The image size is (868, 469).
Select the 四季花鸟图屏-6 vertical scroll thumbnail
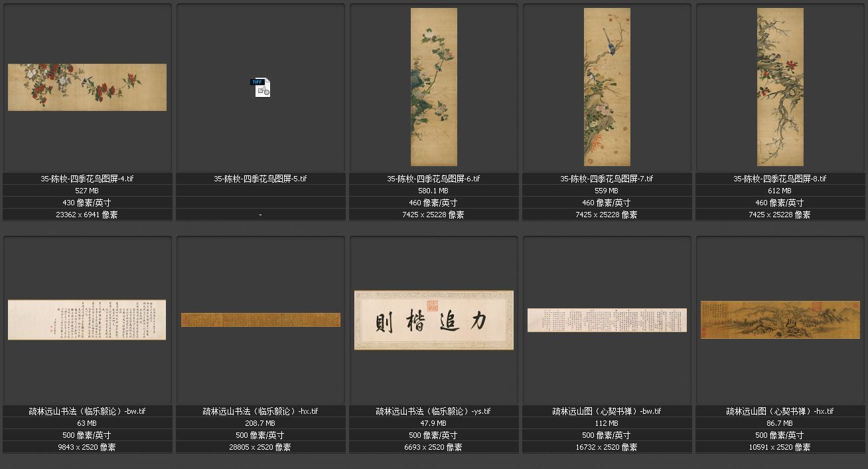pos(433,87)
